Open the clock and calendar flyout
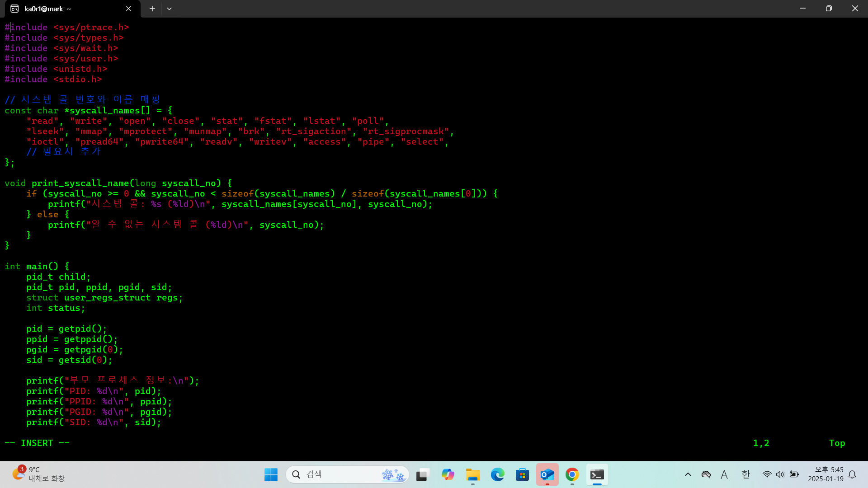 coord(826,474)
